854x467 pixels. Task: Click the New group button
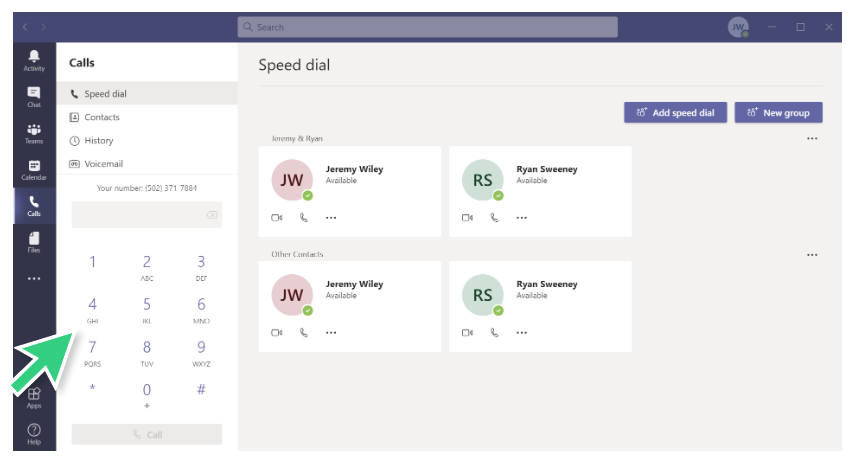tap(778, 113)
